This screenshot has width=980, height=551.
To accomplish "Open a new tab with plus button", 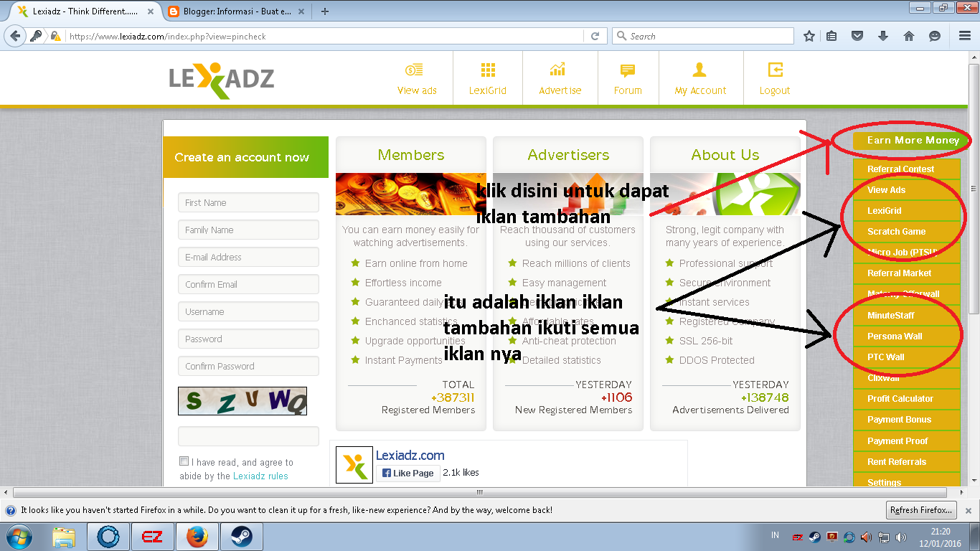I will [325, 11].
